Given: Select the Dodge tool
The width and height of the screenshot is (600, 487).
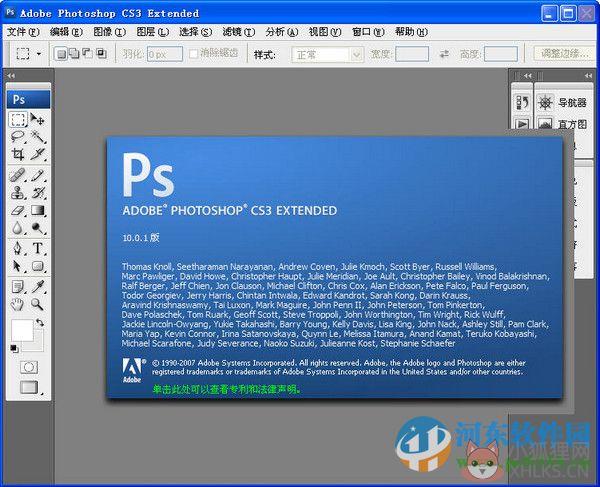Looking at the screenshot, I should (x=38, y=228).
